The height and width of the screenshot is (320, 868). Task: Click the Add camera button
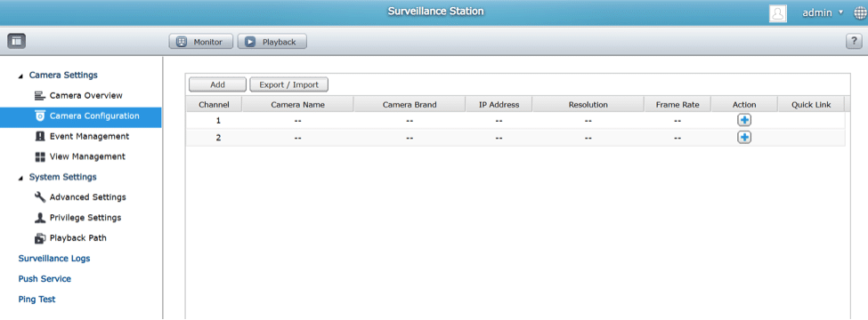click(x=217, y=84)
